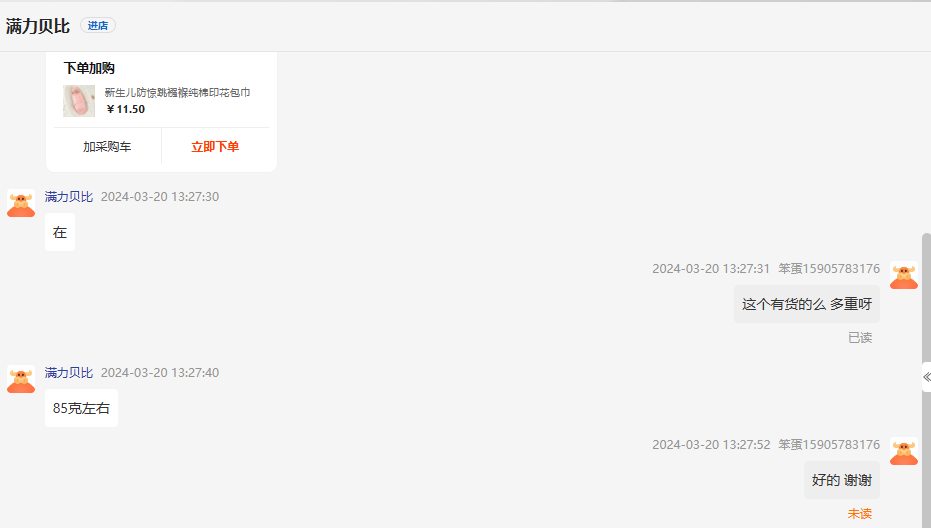Click seller avatar beside the 13:27:30 message

coord(21,204)
